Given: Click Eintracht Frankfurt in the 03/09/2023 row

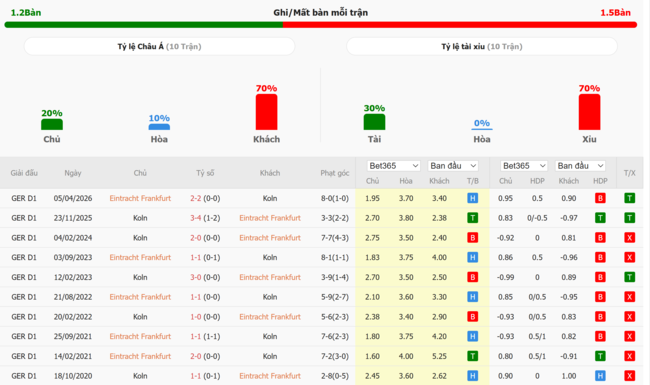Looking at the screenshot, I should 140,257.
